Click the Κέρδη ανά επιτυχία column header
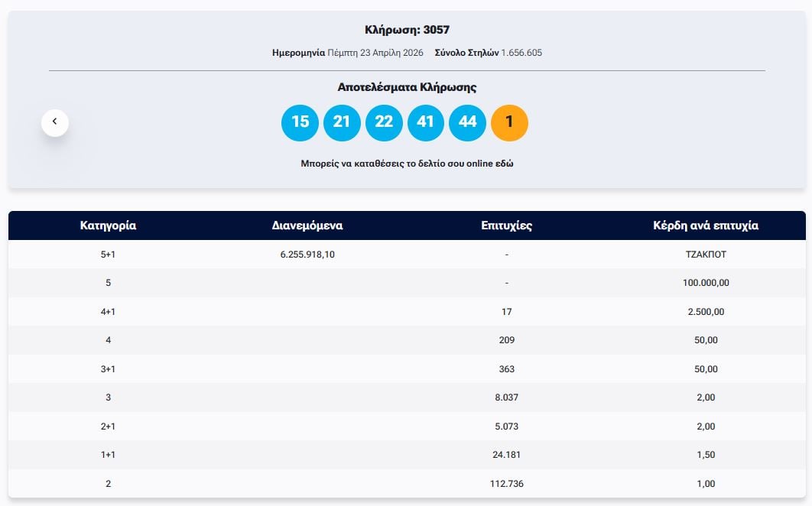812x506 pixels. [x=706, y=225]
